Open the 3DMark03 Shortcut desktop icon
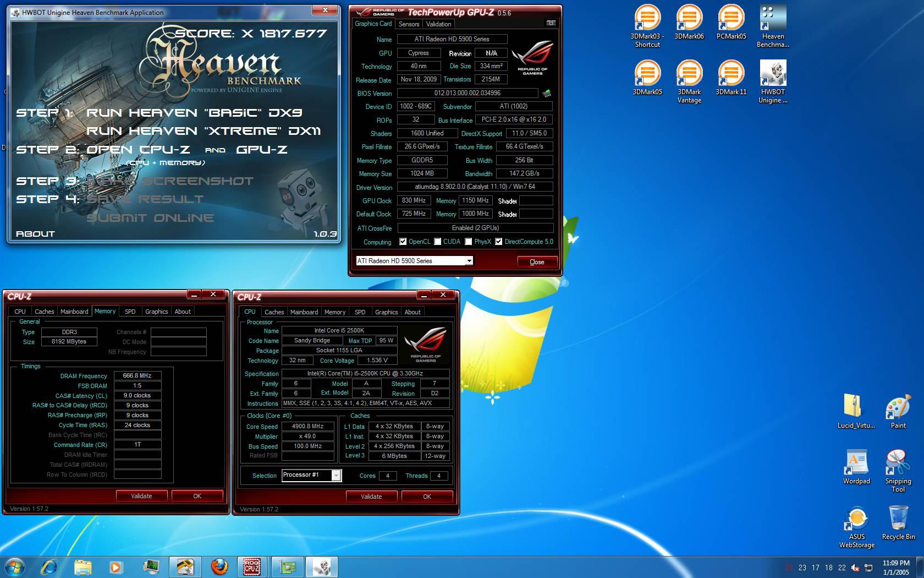The width and height of the screenshot is (924, 578). tap(647, 26)
